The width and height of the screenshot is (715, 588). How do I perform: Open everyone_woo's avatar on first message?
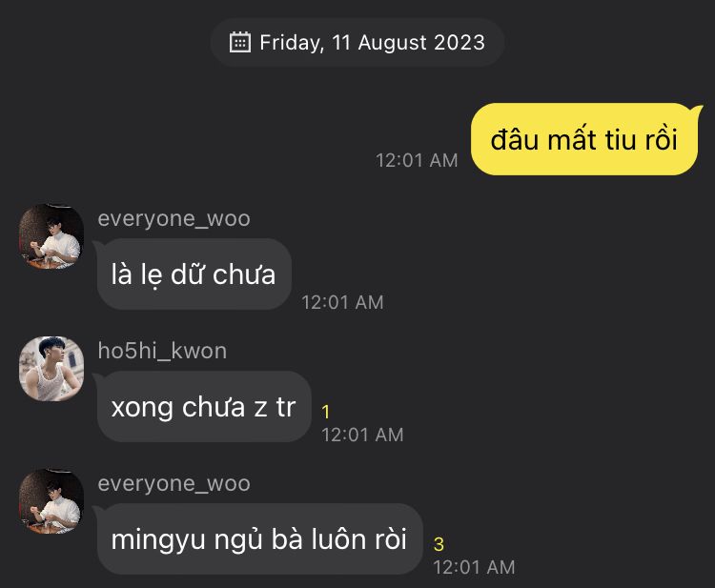(x=51, y=236)
